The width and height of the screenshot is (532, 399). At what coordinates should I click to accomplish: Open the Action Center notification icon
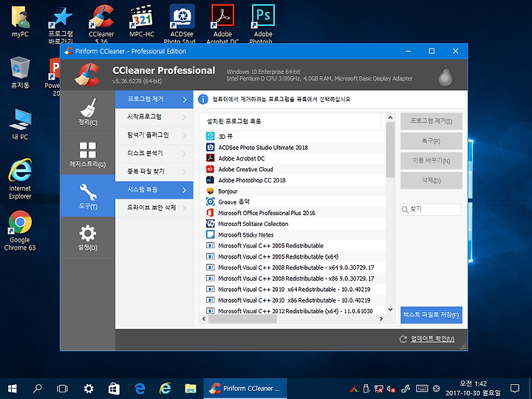515,389
